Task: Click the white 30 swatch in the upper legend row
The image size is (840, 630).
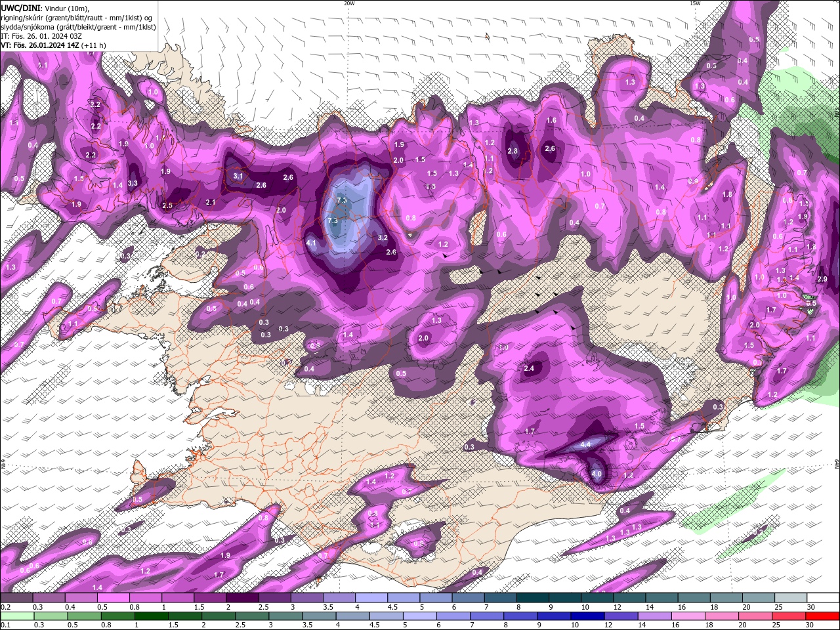Action: click(823, 598)
